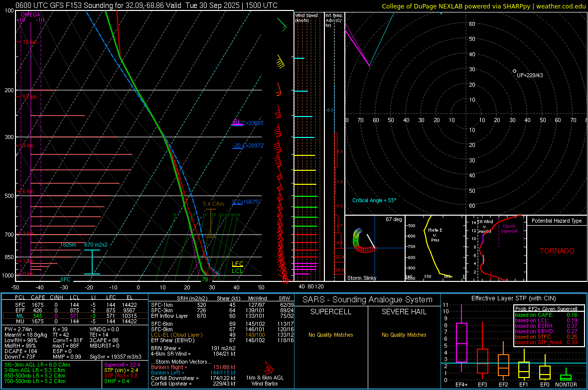The height and width of the screenshot is (390, 588).
Task: Click the yellow 'LFC' label on the skew-T
Action: (x=237, y=264)
